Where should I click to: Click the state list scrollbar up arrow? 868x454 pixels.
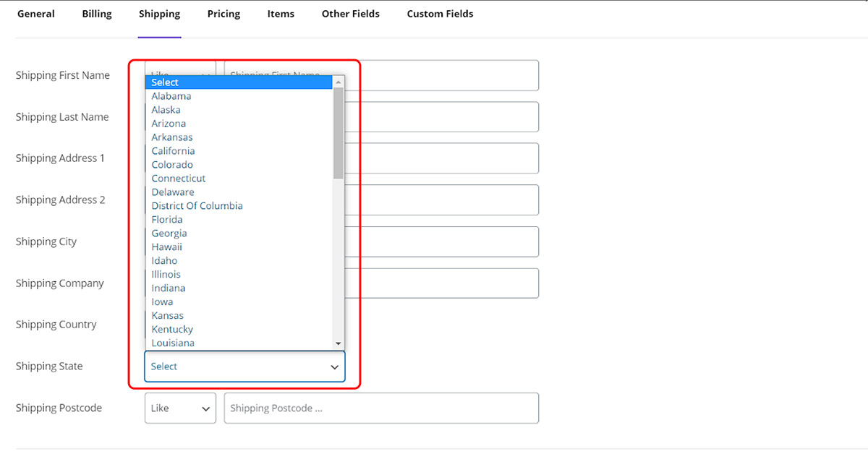point(338,82)
